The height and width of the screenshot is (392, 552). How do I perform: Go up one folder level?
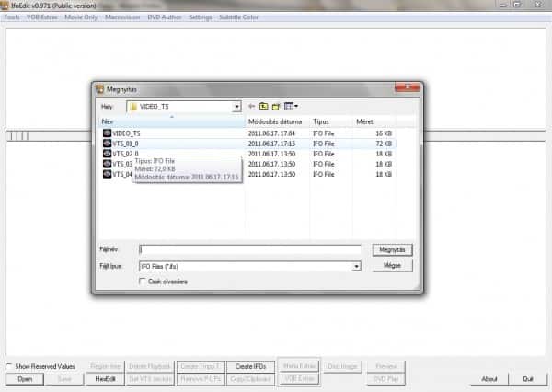263,107
